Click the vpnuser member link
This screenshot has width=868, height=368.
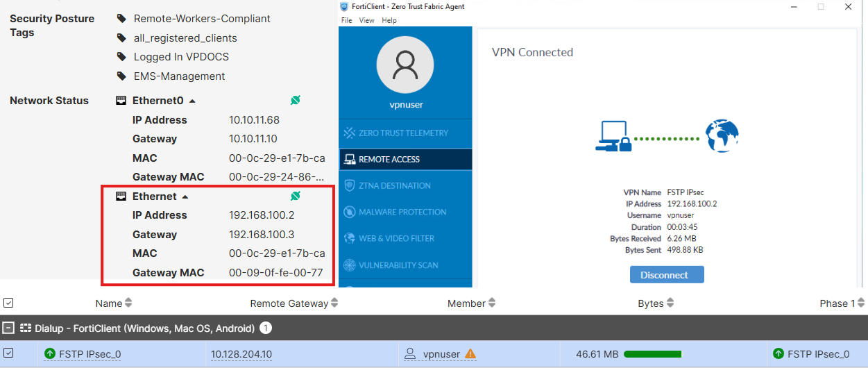tap(441, 354)
